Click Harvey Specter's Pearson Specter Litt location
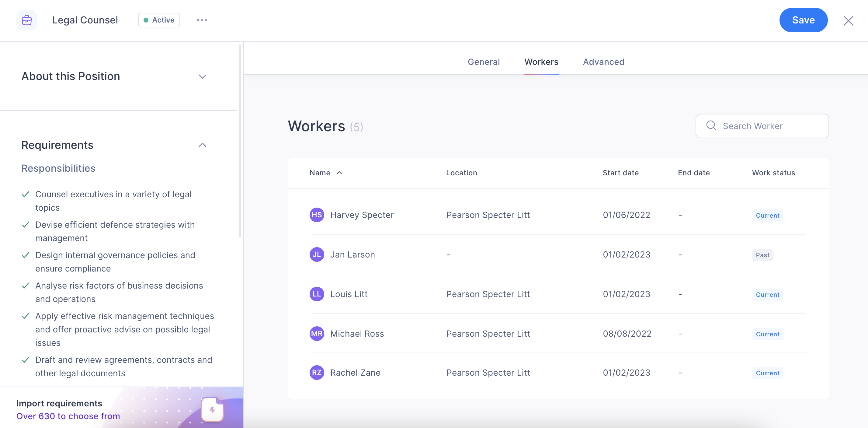868x428 pixels. [488, 215]
